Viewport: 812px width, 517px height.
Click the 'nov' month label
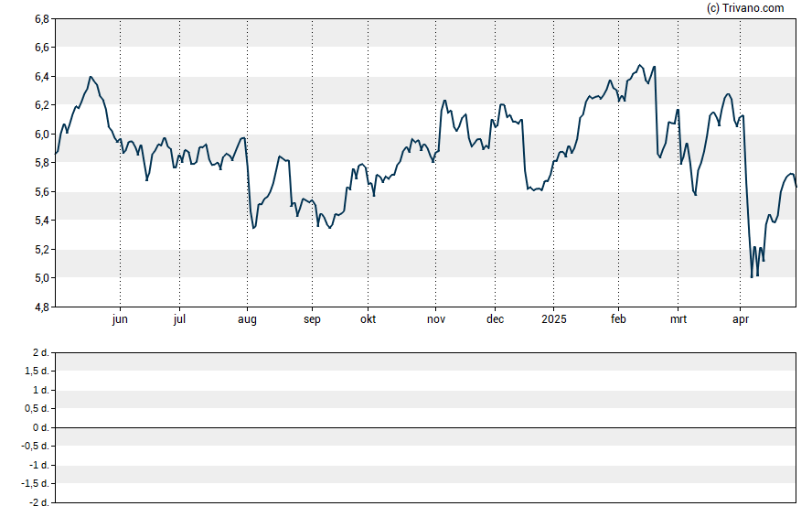(x=436, y=319)
